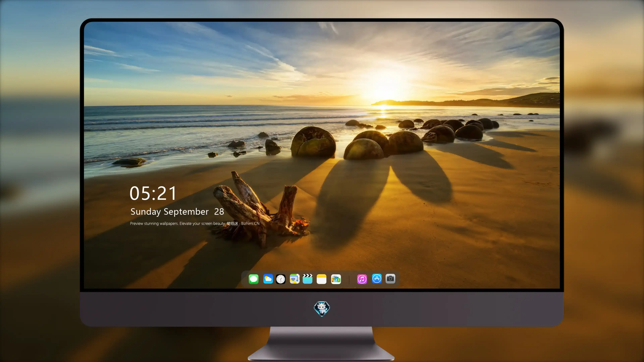Open the Videos clapperboard app in the dock
The height and width of the screenshot is (362, 644).
point(308,279)
